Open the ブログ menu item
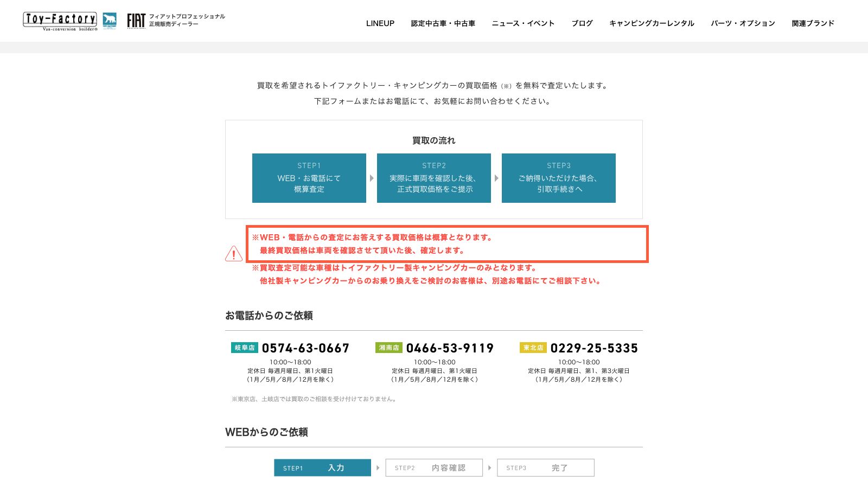This screenshot has height=488, width=868. (582, 23)
